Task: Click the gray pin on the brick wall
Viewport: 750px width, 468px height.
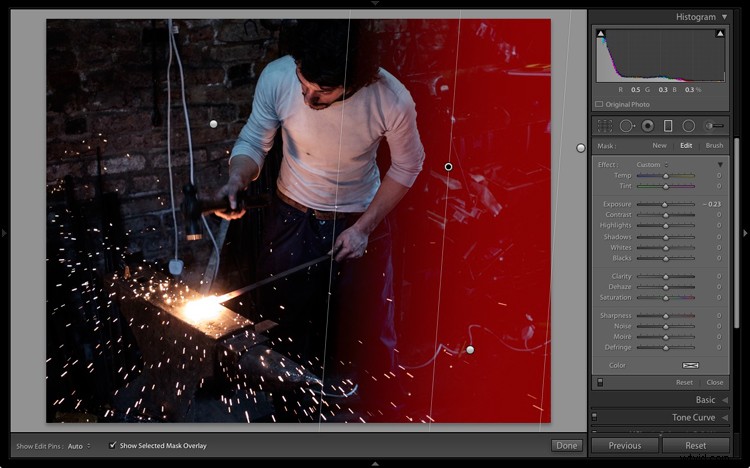Action: click(214, 124)
